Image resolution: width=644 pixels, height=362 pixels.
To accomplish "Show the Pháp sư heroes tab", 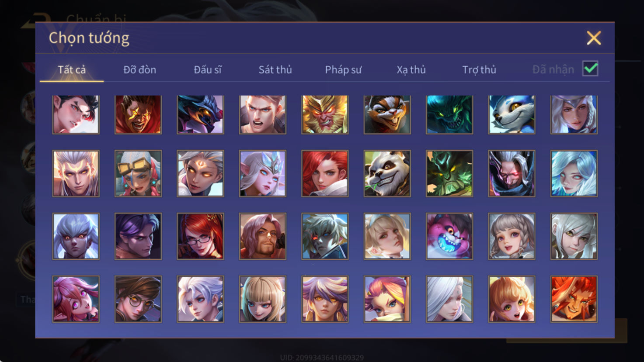I will [x=343, y=69].
